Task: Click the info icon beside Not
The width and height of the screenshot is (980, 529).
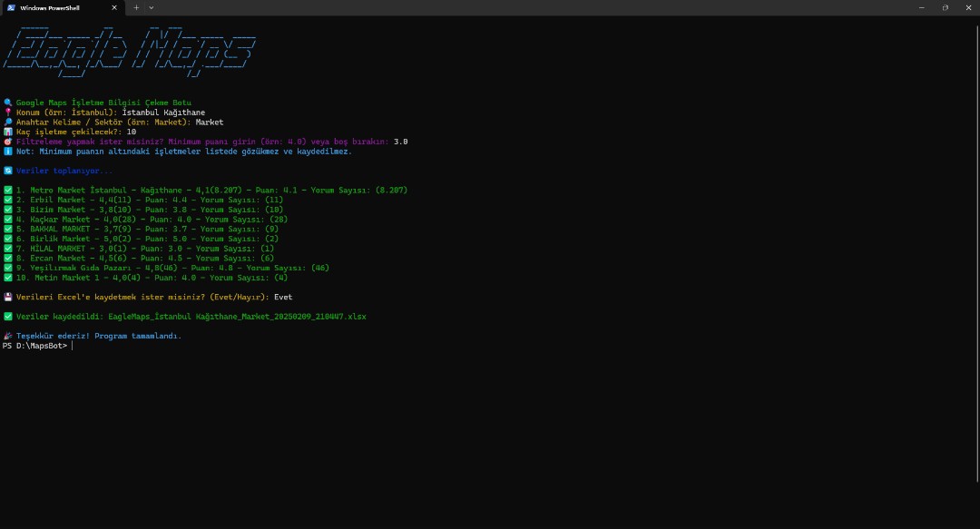Action: [8, 152]
